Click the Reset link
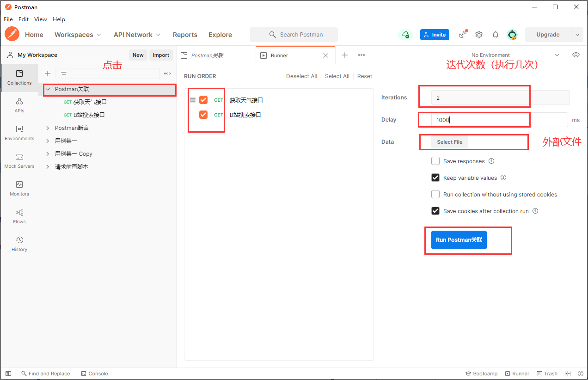Screen dimensions: 588x380 [x=365, y=76]
